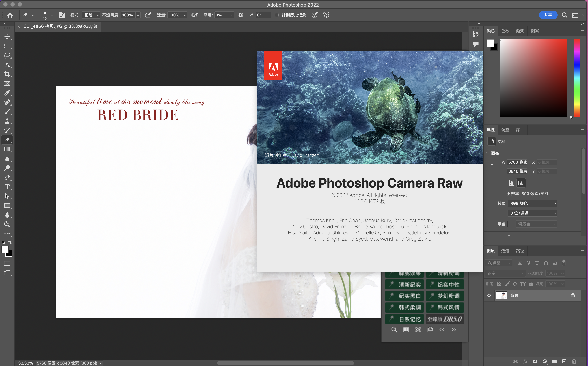
Task: Select the Clone Stamp tool
Action: 7,121
